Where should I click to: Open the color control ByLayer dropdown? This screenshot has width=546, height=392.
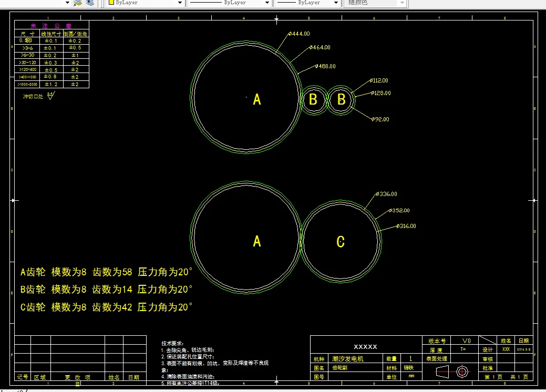(x=180, y=3)
